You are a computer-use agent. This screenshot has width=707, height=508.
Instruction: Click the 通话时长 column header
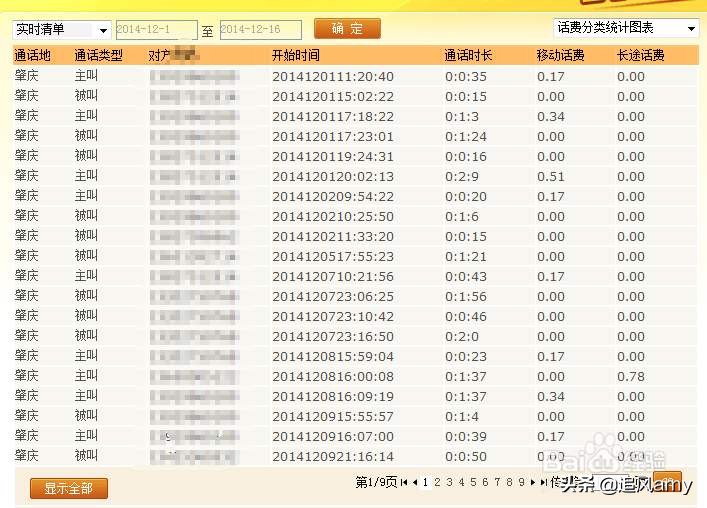(468, 55)
